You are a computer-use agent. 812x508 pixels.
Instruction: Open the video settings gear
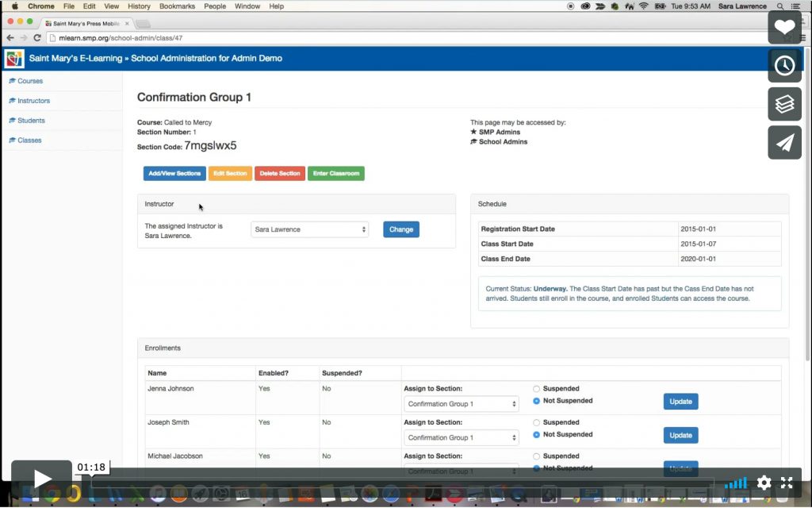(764, 483)
